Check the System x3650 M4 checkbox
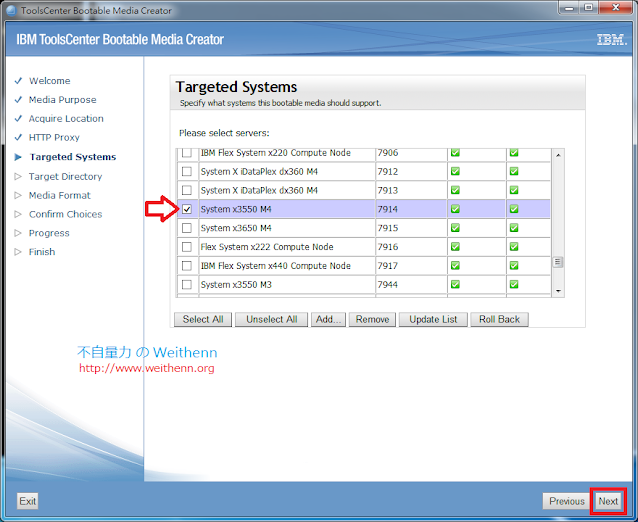638x522 pixels. [x=187, y=228]
